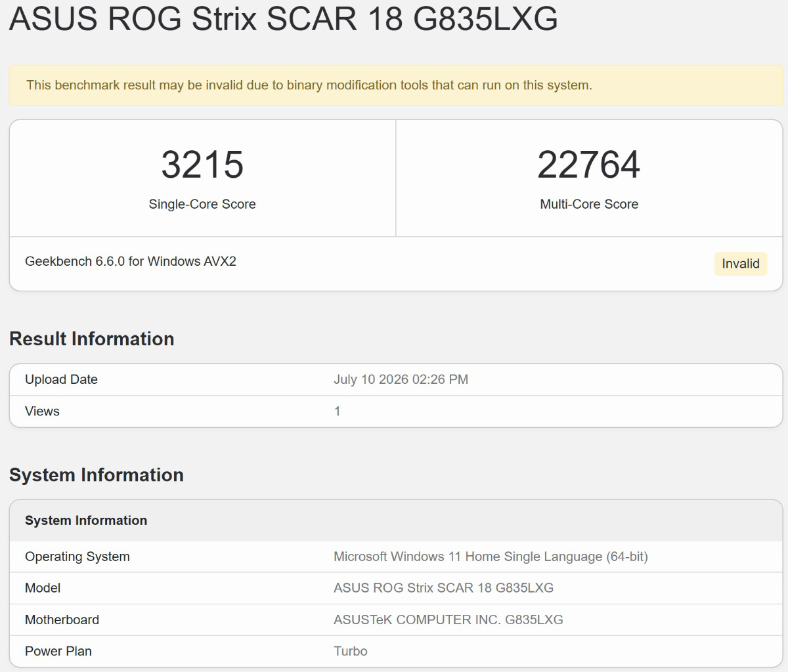
Task: Click the Turbo power plan value
Action: tap(351, 651)
